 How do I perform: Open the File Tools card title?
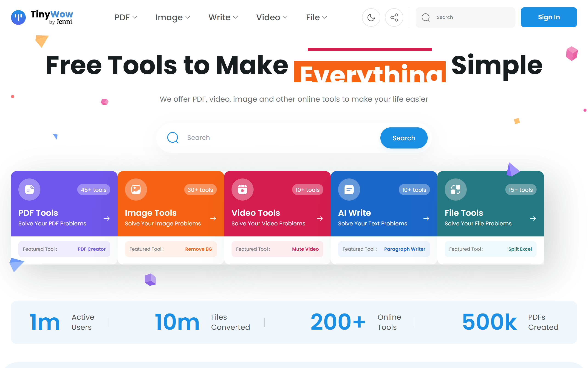[464, 213]
